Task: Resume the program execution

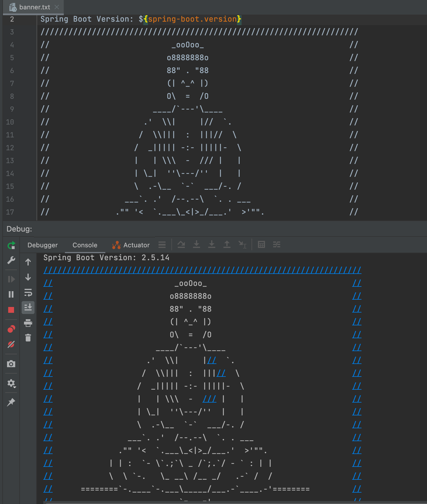Action: click(11, 279)
